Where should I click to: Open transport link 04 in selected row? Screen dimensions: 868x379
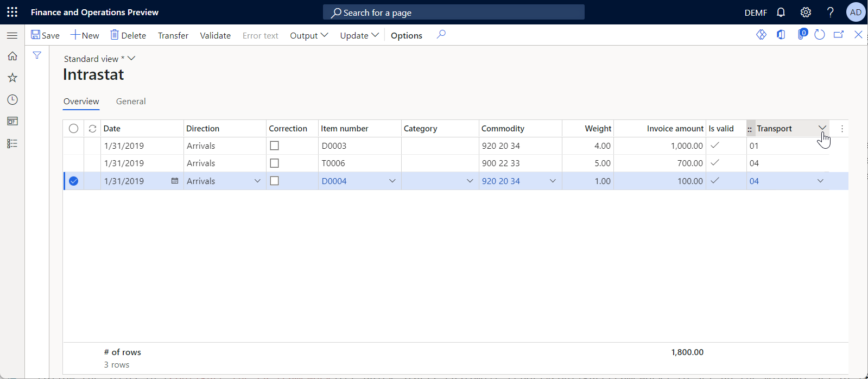pos(754,181)
